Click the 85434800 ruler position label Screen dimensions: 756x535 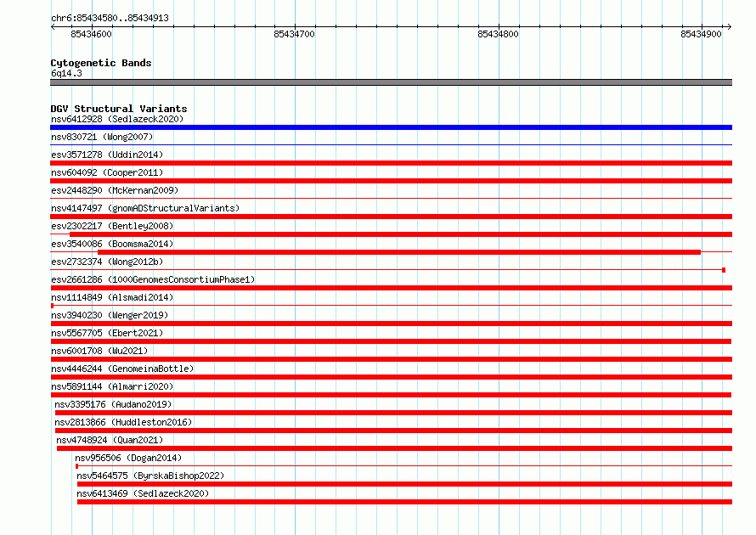pos(498,34)
